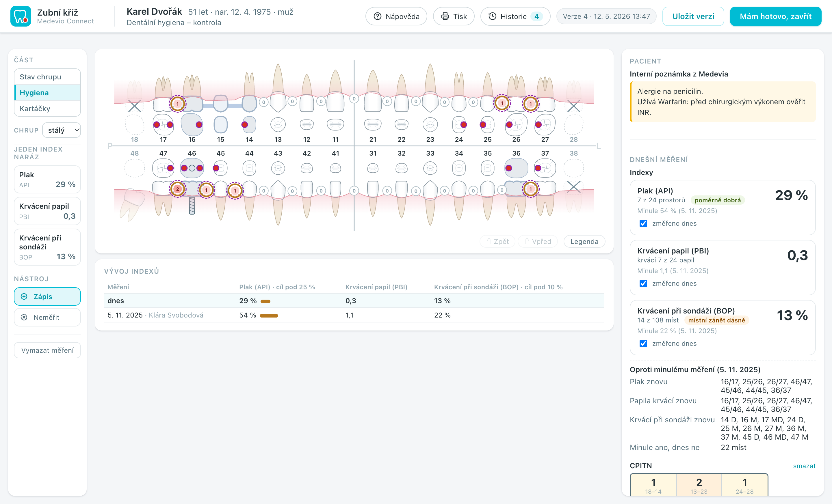The image size is (832, 504).
Task: Select CPITN sextant 24–28 cell
Action: 744,485
